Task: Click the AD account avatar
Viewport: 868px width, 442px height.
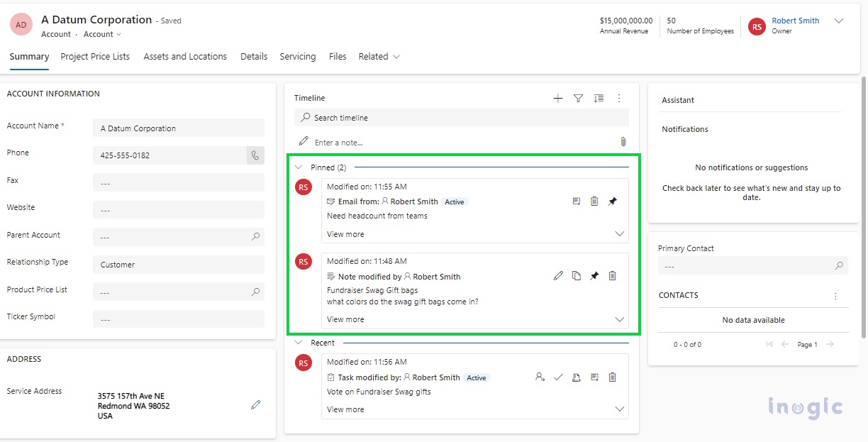Action: click(21, 25)
